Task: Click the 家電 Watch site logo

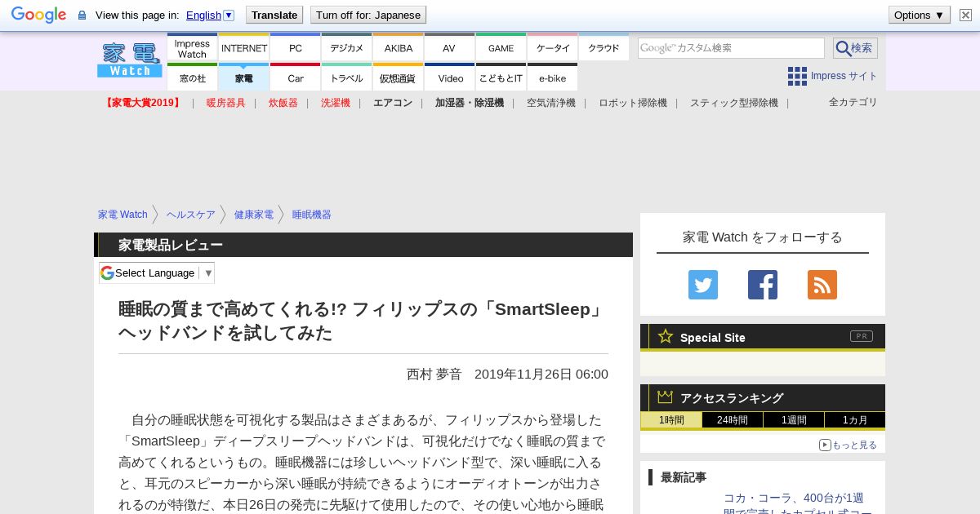Action: [130, 60]
